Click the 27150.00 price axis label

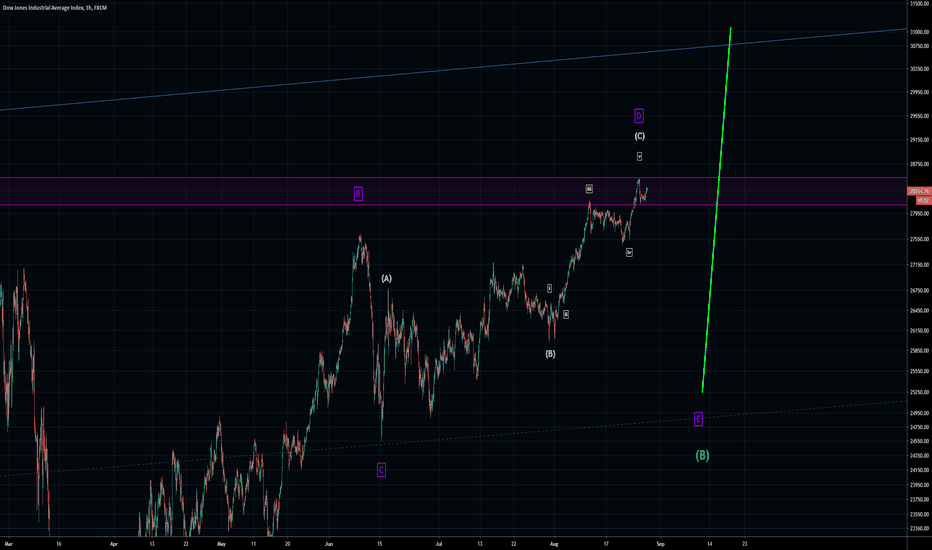pyautogui.click(x=919, y=265)
